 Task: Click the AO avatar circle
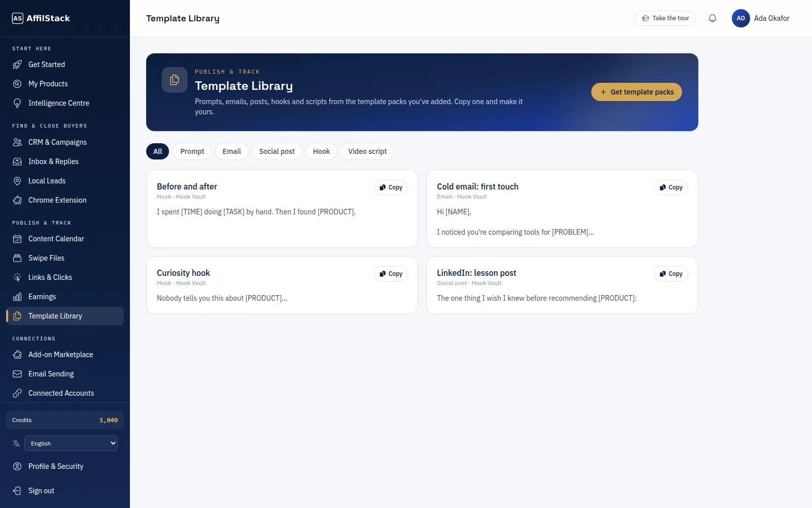point(741,18)
